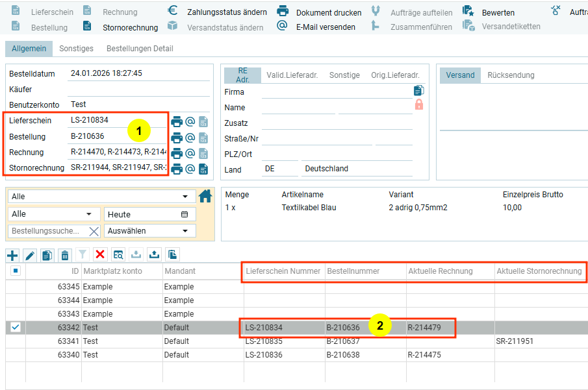Click 'E-Mail versenden' in the top toolbar

326,27
